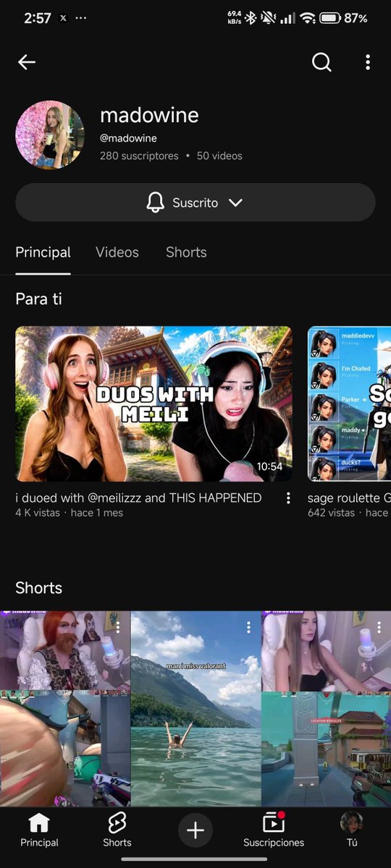The width and height of the screenshot is (391, 868).
Task: Play the bearded character Valorant short
Action: 65,709
